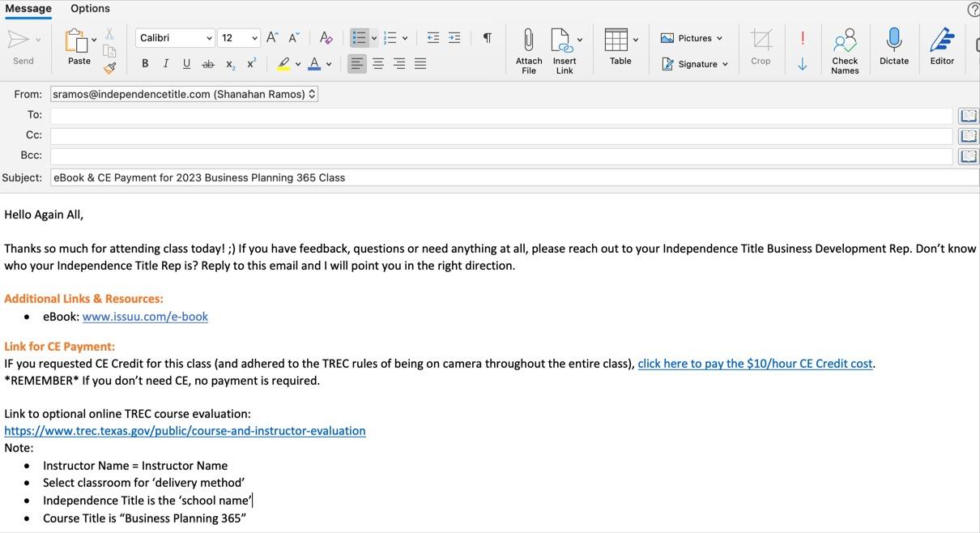The height and width of the screenshot is (533, 980).
Task: Toggle Bold formatting
Action: 145,64
